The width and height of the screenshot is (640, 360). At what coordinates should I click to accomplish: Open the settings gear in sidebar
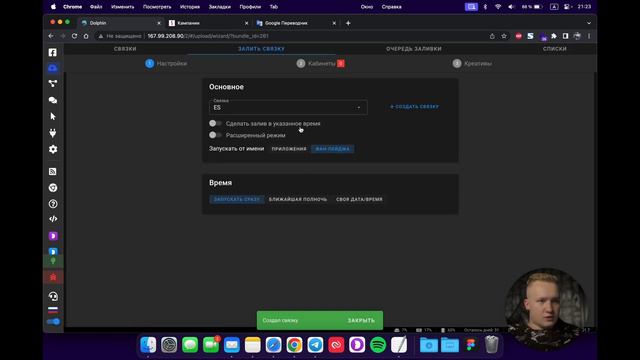pyautogui.click(x=53, y=149)
